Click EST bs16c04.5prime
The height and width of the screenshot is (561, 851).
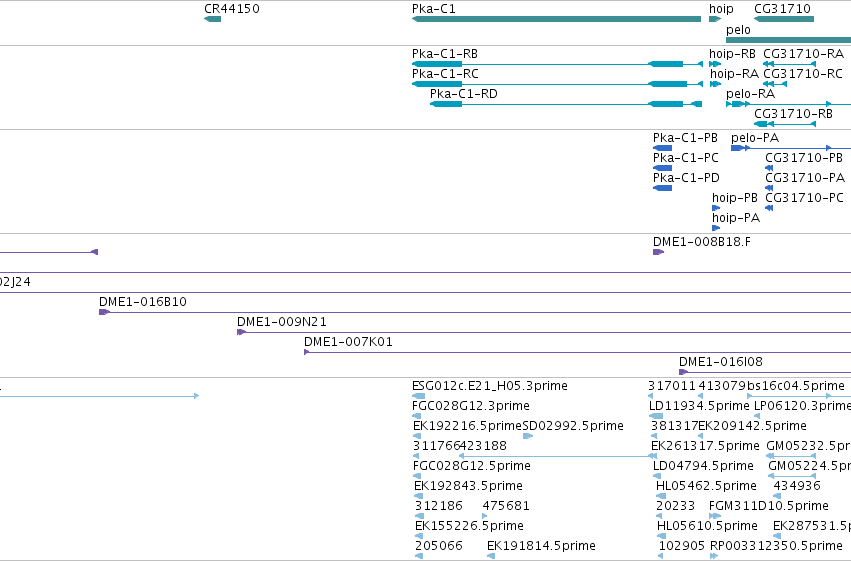789,397
